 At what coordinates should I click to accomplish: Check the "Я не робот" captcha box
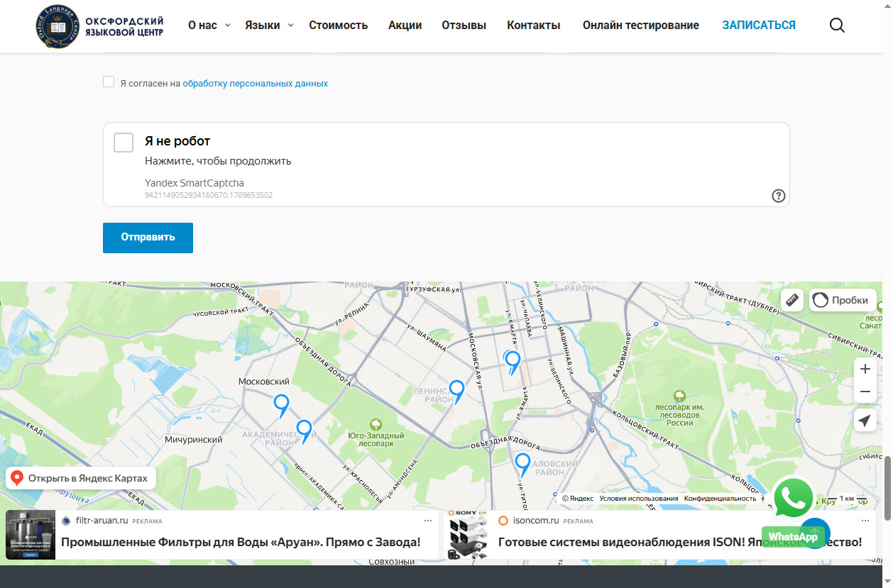[x=124, y=142]
